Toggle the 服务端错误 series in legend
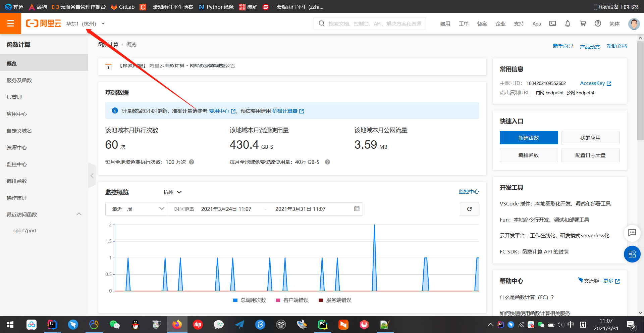 (x=335, y=300)
